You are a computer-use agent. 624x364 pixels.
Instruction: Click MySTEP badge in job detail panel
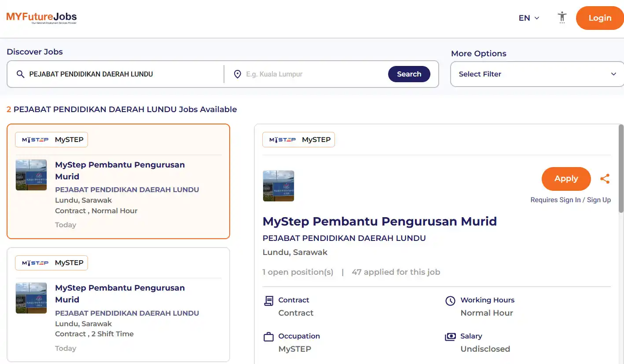[298, 140]
